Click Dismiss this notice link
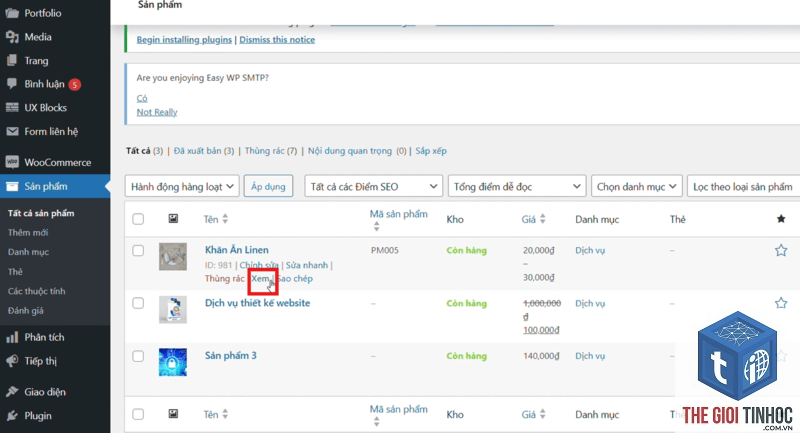 277,40
